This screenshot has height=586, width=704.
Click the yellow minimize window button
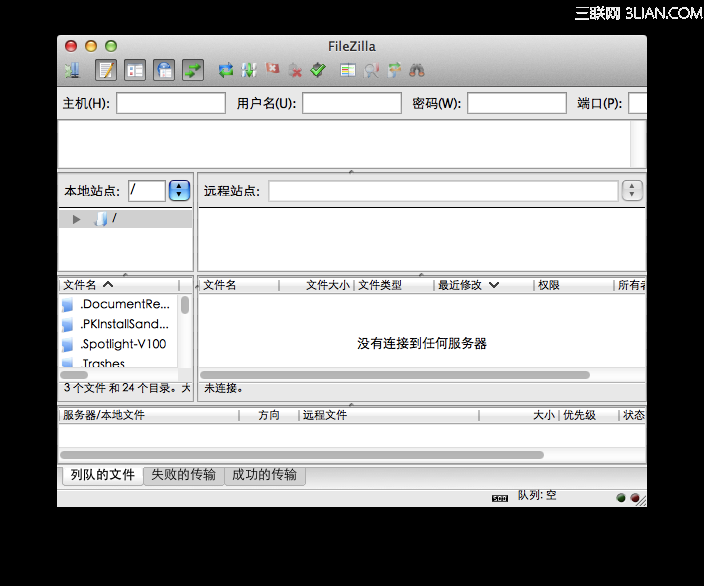click(x=91, y=46)
